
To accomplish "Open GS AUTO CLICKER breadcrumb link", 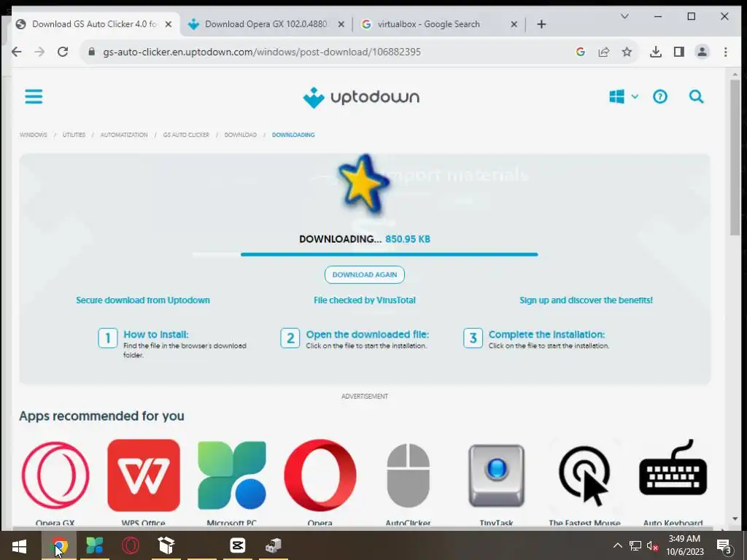I will [x=186, y=135].
